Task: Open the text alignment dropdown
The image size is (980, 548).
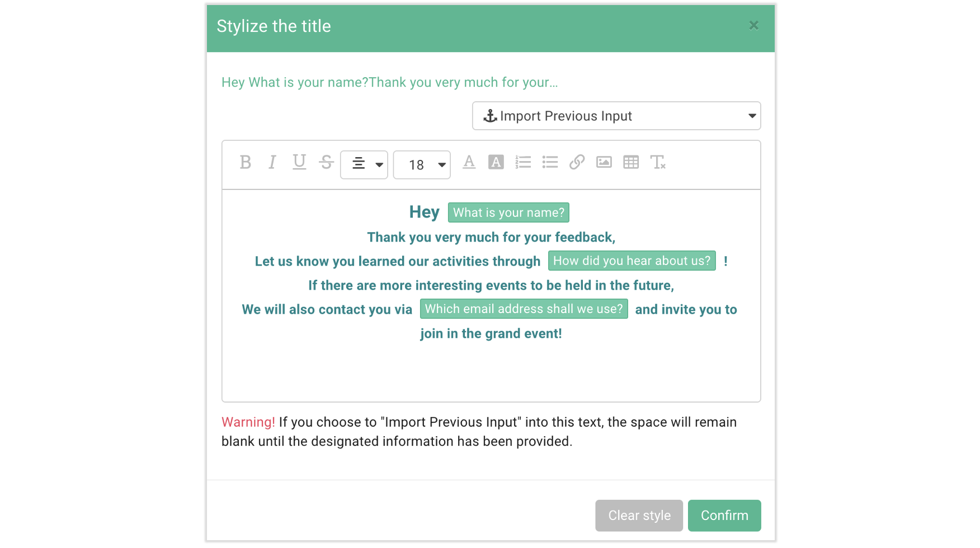Action: click(364, 164)
